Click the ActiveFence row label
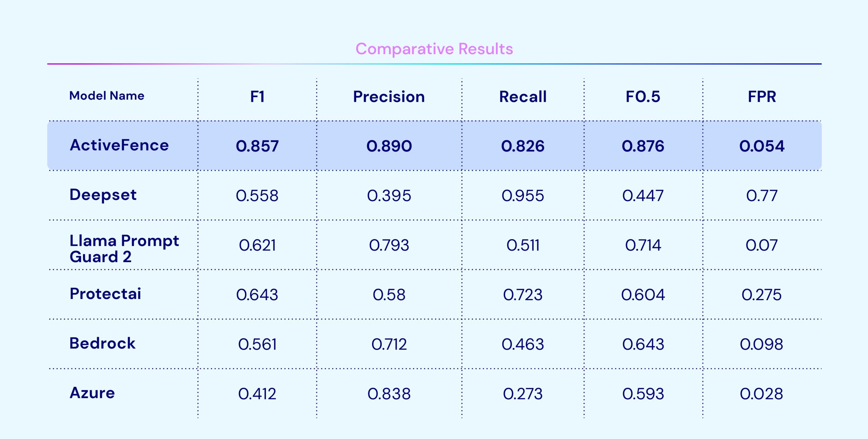The image size is (868, 439). (119, 146)
